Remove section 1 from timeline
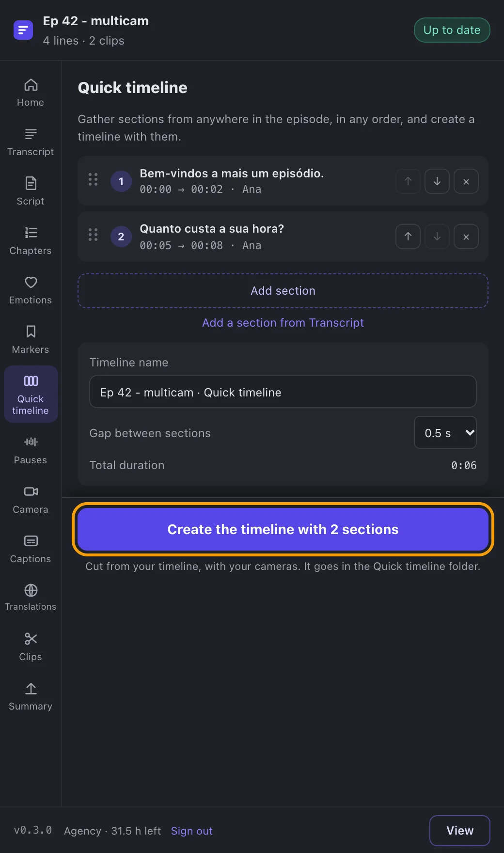The image size is (504, 853). [x=466, y=181]
